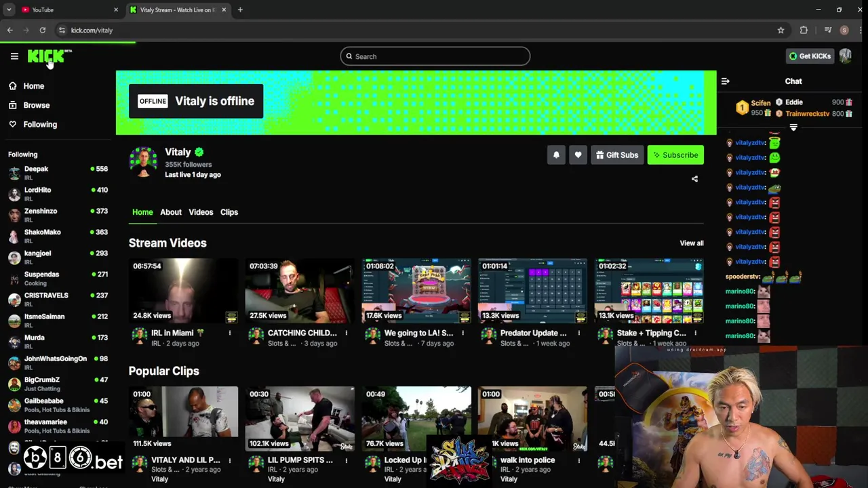
Task: Go back in browser
Action: [10, 30]
